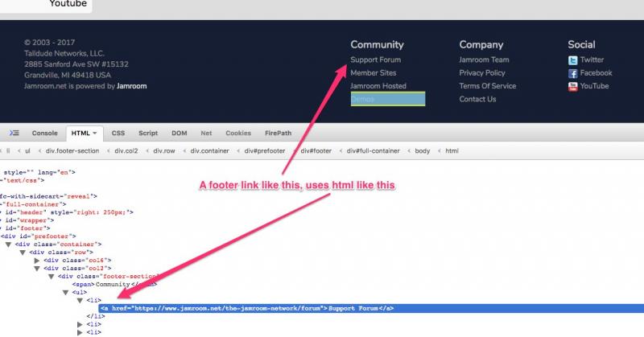Follow the bold Jamroom powered-by link

coord(131,86)
